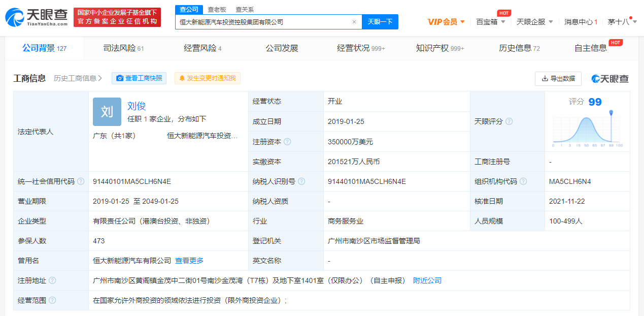This screenshot has width=644, height=316.
Task: Click the credit code 91440101MA5CLH6N4E under 统一社会信用代码
Action: click(132, 181)
